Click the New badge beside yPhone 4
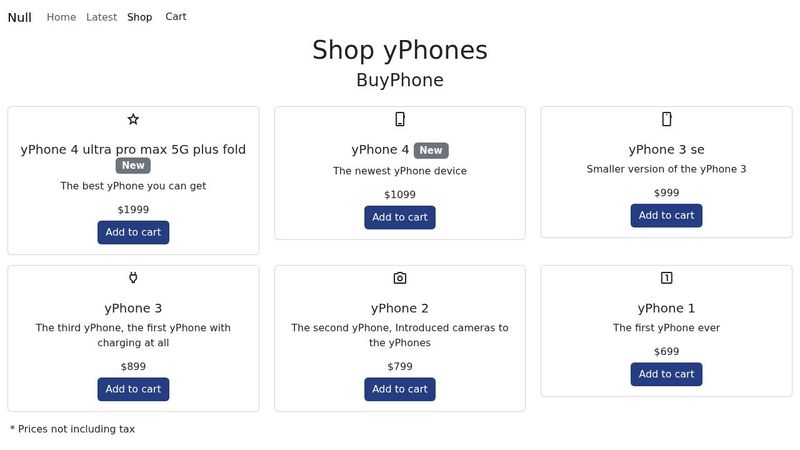Viewport: 800px width, 450px height. coord(430,150)
